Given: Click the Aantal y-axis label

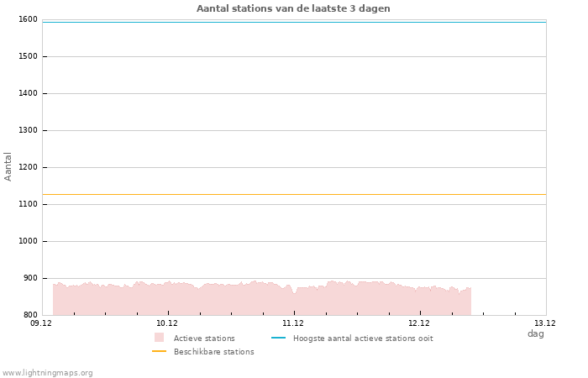Looking at the screenshot, I should click(8, 166).
